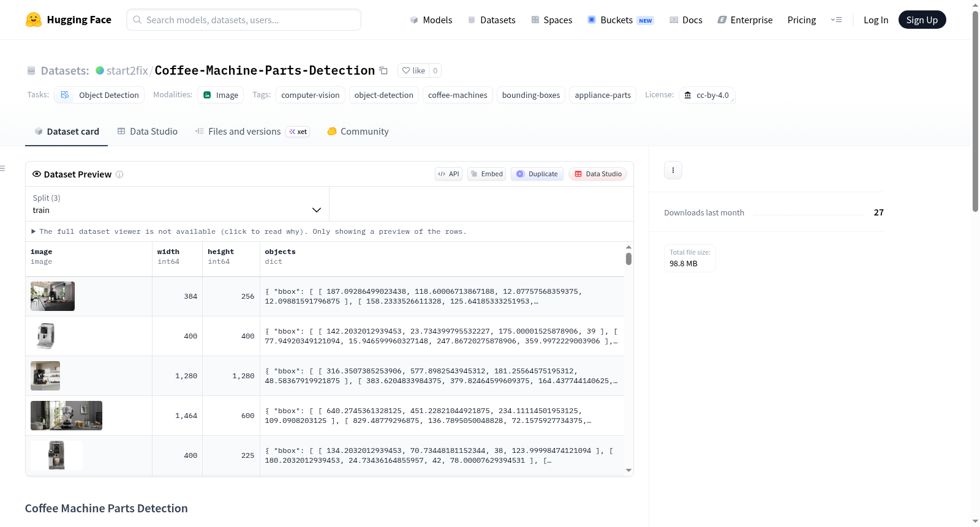The width and height of the screenshot is (980, 527).
Task: Open the thumbnail in the 400 by 225 row
Action: pyautogui.click(x=56, y=455)
